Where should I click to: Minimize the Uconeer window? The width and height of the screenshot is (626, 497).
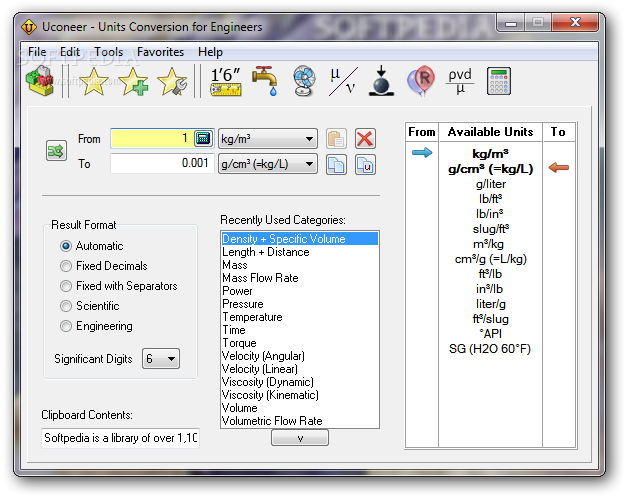(x=511, y=23)
